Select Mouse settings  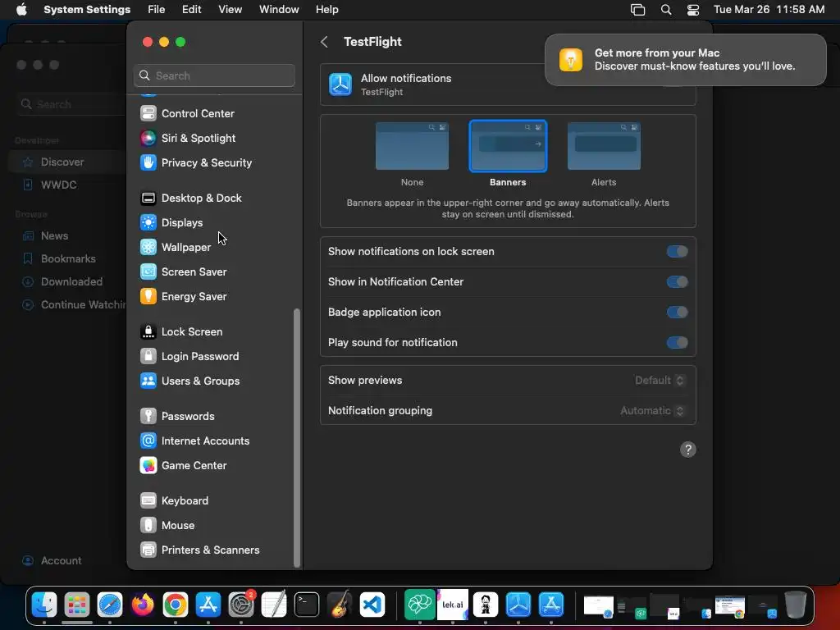click(167, 526)
